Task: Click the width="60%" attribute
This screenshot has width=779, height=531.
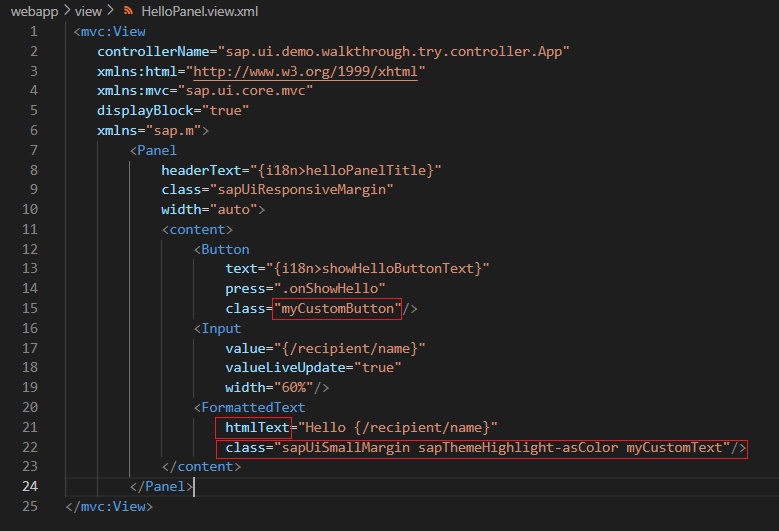Action: (269, 387)
